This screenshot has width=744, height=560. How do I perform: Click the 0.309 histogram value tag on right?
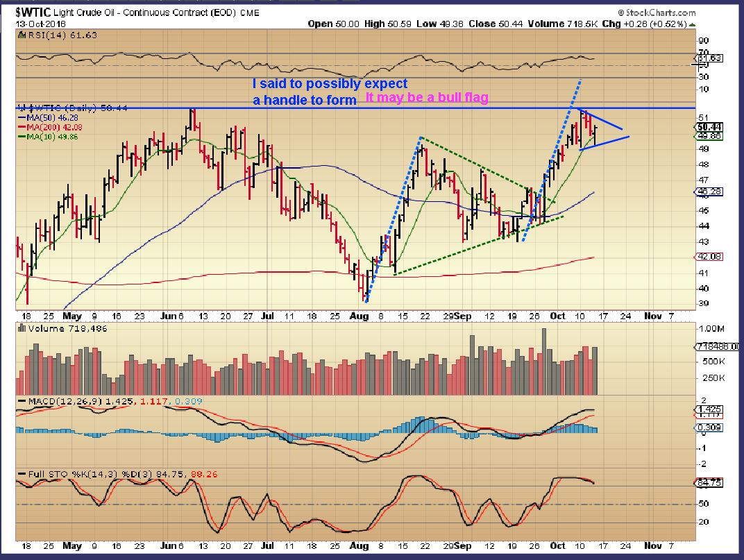(x=709, y=427)
